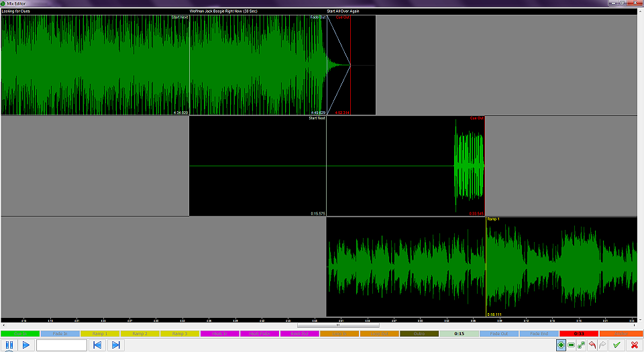Viewport: 644px width, 352px height.
Task: Choose the Hook Fade marker button
Action: coord(260,333)
